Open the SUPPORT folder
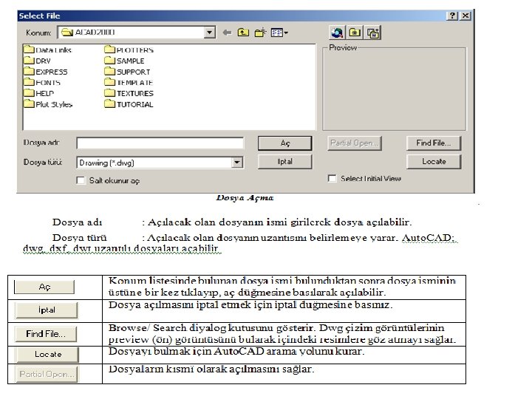532x399 pixels. pyautogui.click(x=127, y=72)
